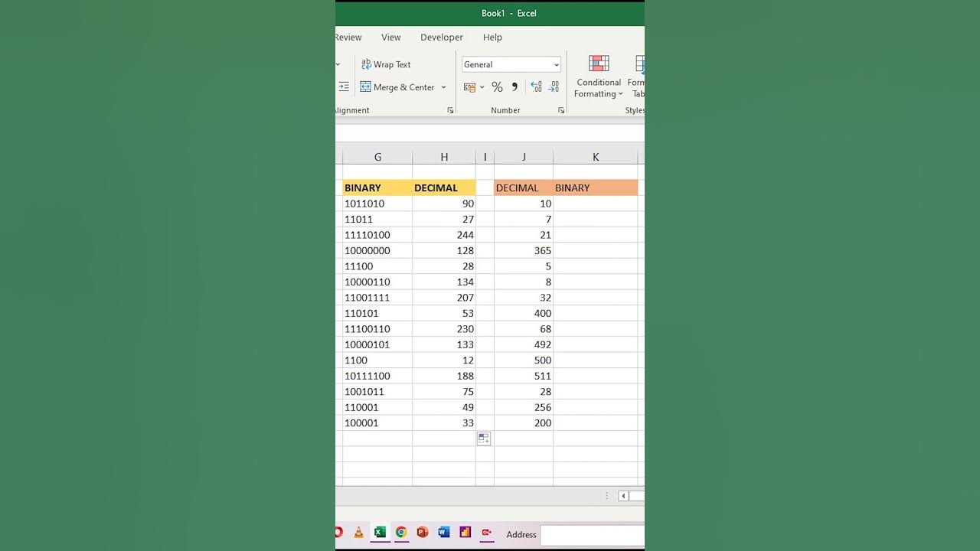Open the Help ribbon tab
Image resolution: width=980 pixels, height=551 pixels.
coord(492,37)
